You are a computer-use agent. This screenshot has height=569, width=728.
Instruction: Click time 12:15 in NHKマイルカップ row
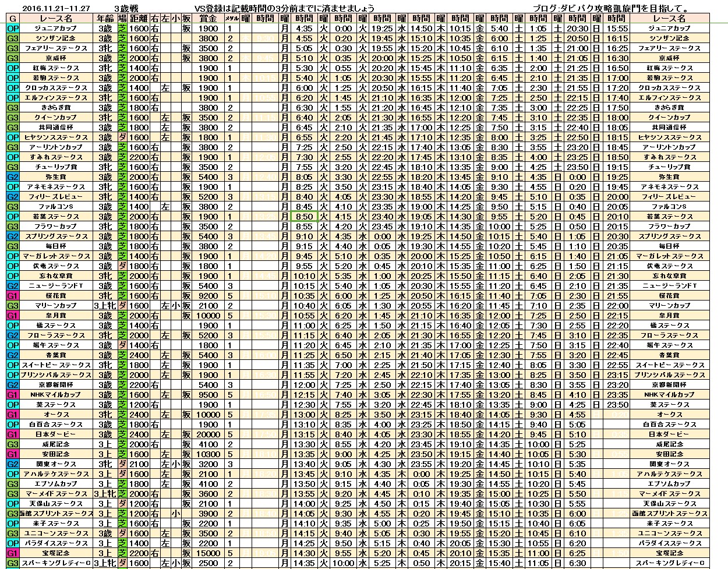coord(304,395)
